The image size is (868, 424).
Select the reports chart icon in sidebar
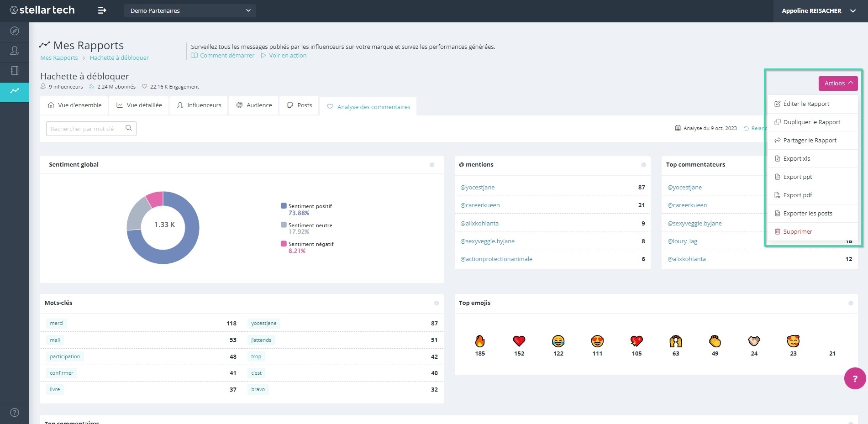pyautogui.click(x=15, y=91)
